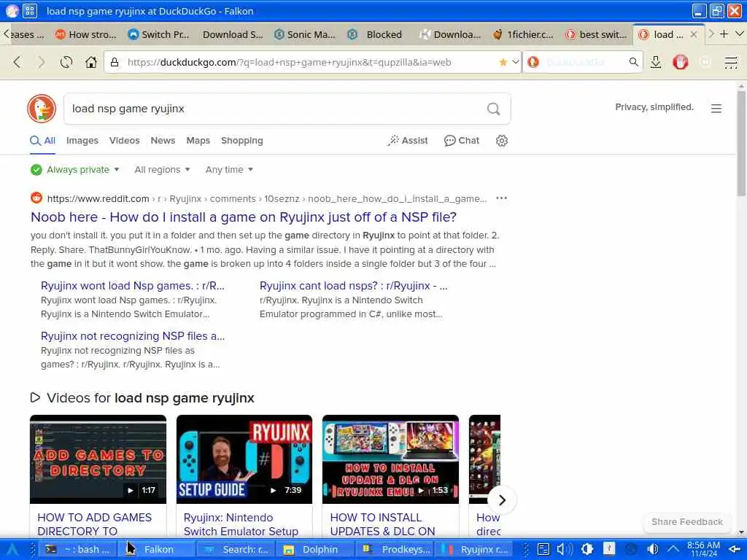Open Ryujinx wont load Nsp games link

pos(133,286)
